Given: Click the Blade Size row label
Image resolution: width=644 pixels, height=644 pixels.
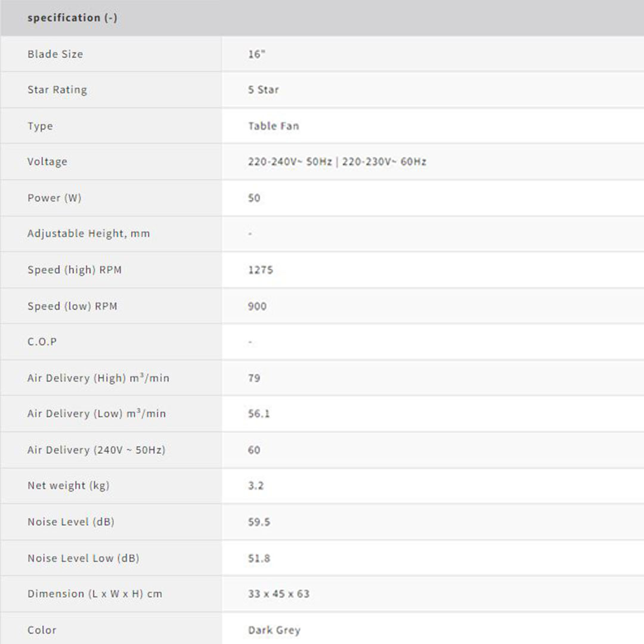Looking at the screenshot, I should 55,54.
